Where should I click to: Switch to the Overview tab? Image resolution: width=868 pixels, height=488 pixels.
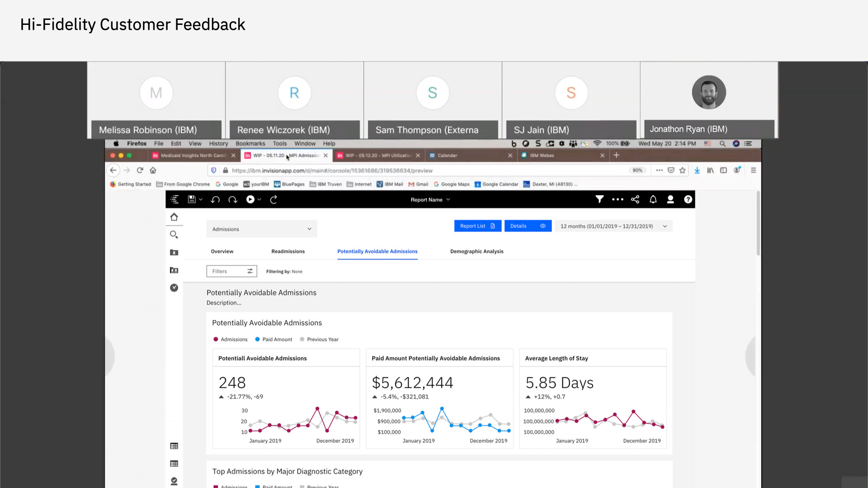coord(222,251)
